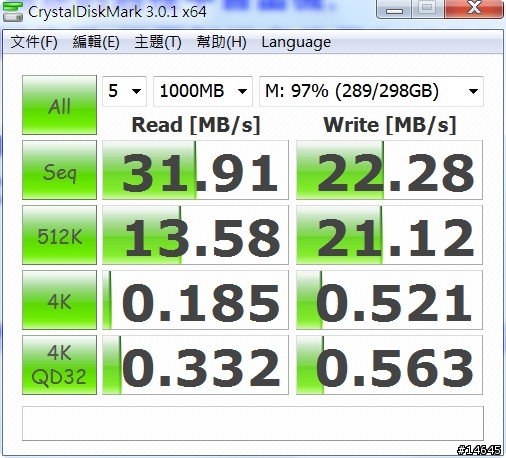Select the 512K read value 13.58
The image size is (506, 458).
click(195, 235)
